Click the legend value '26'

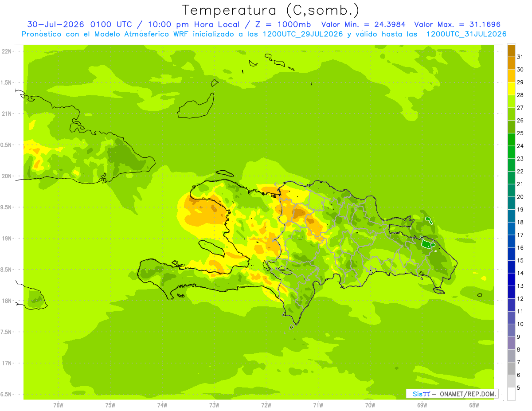[520, 120]
